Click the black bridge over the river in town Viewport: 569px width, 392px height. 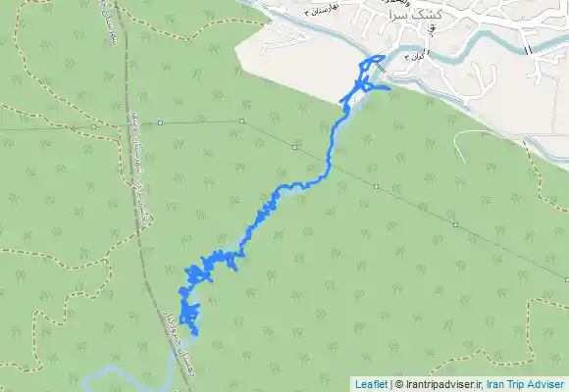point(529,50)
